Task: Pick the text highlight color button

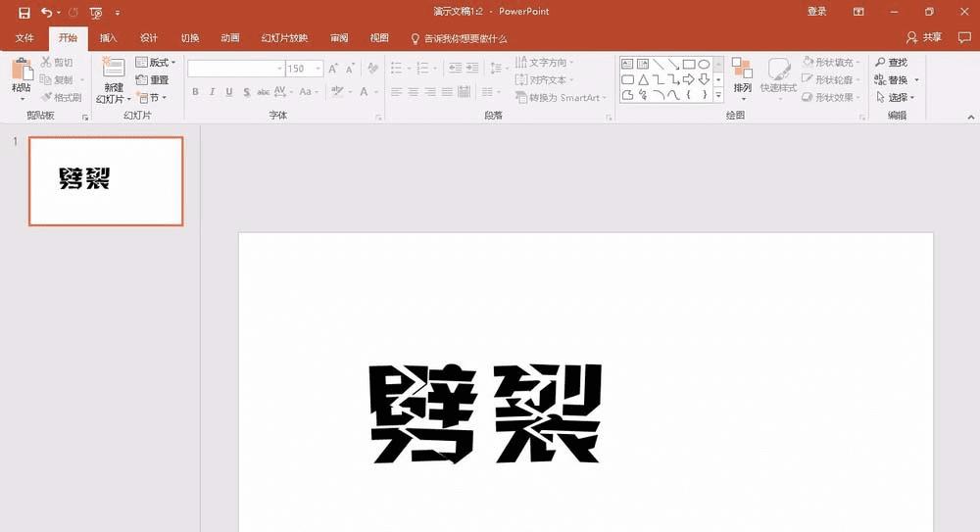Action: click(x=337, y=92)
